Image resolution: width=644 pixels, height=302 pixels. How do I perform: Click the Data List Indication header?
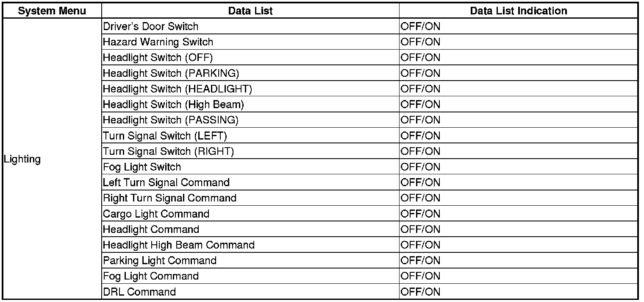click(518, 11)
